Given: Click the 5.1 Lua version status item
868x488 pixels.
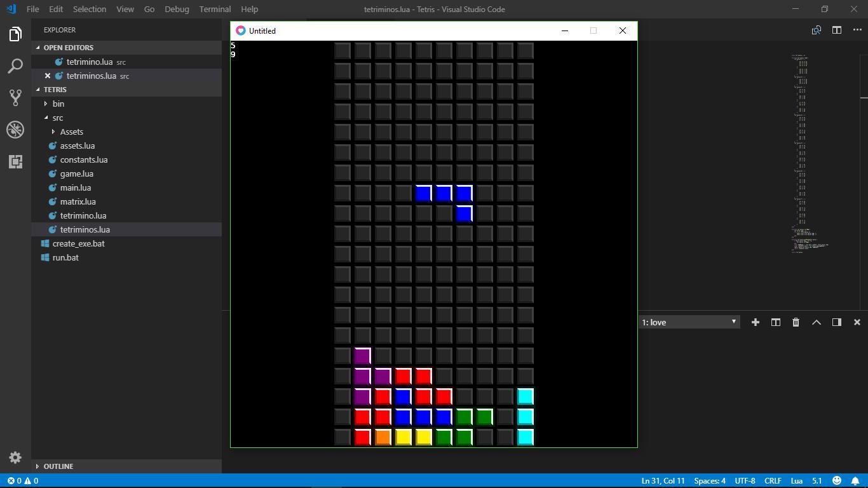Looking at the screenshot, I should [x=817, y=481].
